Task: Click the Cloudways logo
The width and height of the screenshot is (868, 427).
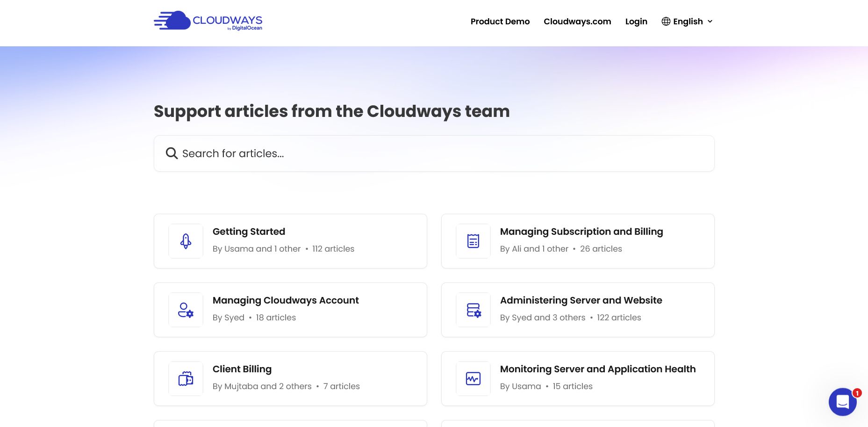Action: point(208,21)
